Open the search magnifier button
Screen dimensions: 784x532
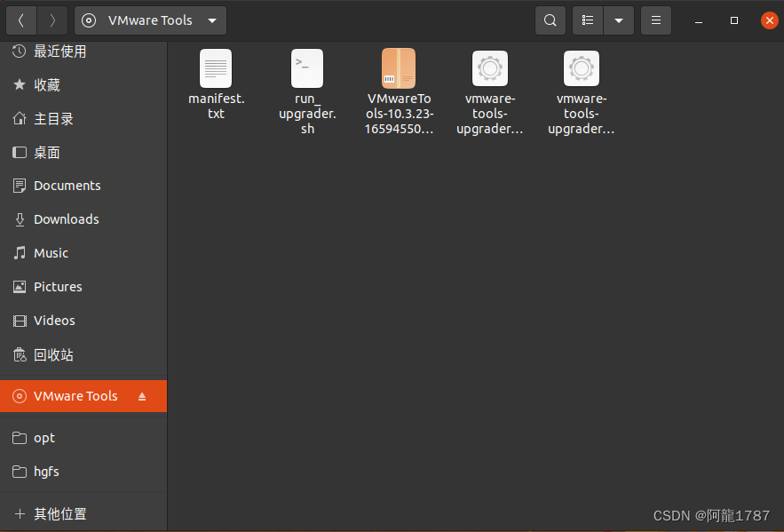click(x=550, y=20)
